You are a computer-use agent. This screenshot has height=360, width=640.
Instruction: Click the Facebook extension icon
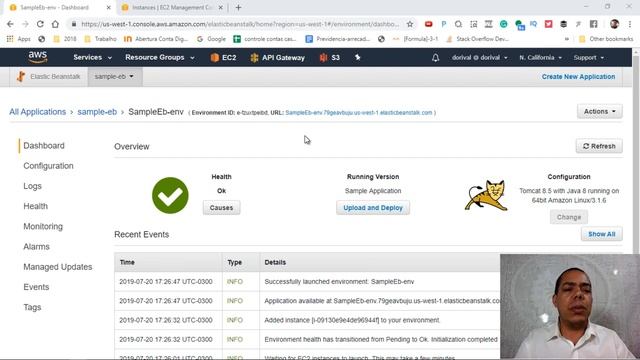click(x=593, y=24)
